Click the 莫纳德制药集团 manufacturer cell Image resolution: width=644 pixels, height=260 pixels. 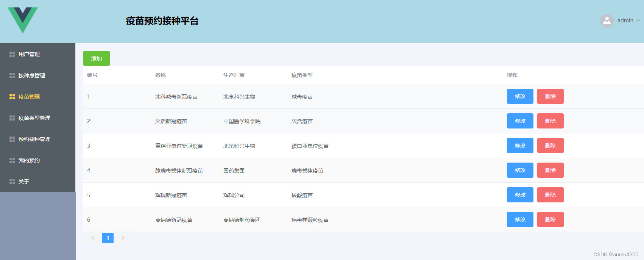[242, 220]
